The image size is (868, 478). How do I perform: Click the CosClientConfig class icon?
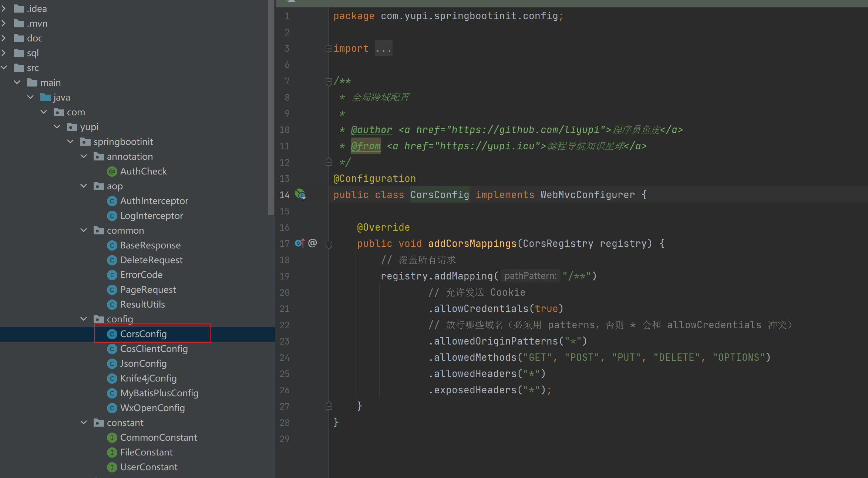(112, 349)
